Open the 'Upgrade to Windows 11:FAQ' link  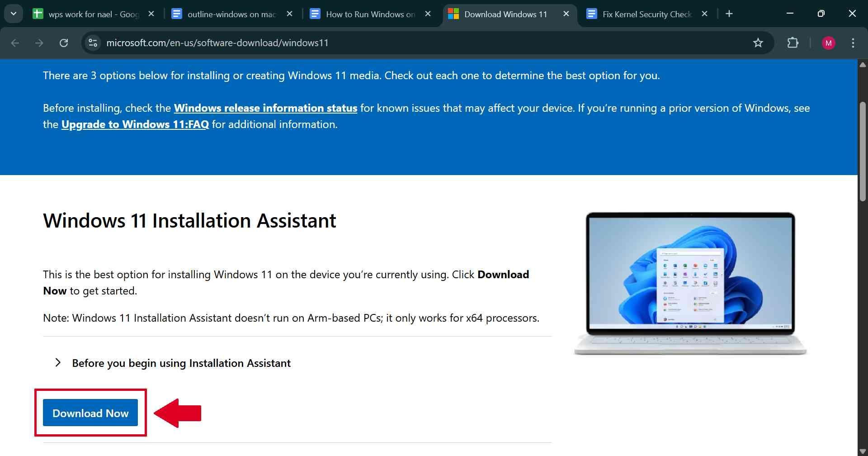coord(135,124)
